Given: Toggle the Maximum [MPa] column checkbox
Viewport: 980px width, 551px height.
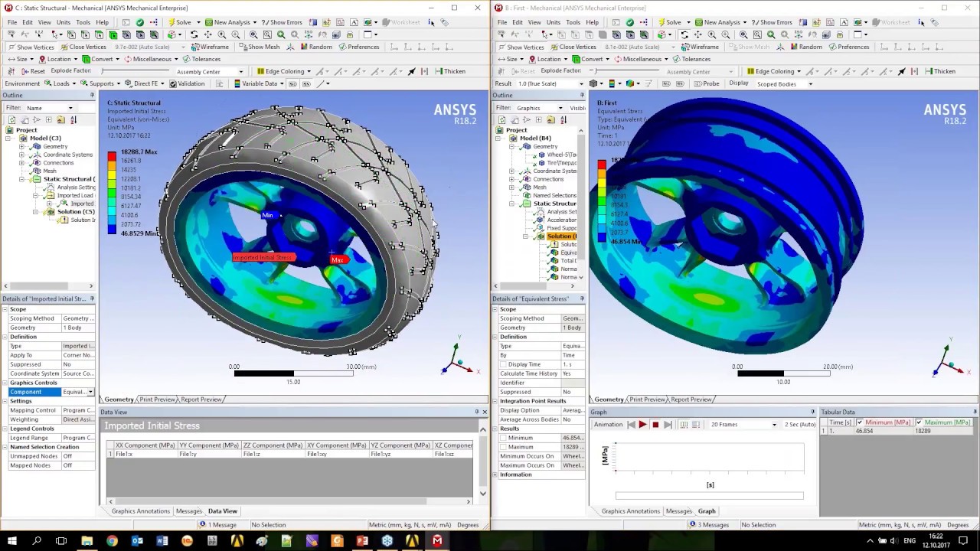Looking at the screenshot, I should 919,422.
